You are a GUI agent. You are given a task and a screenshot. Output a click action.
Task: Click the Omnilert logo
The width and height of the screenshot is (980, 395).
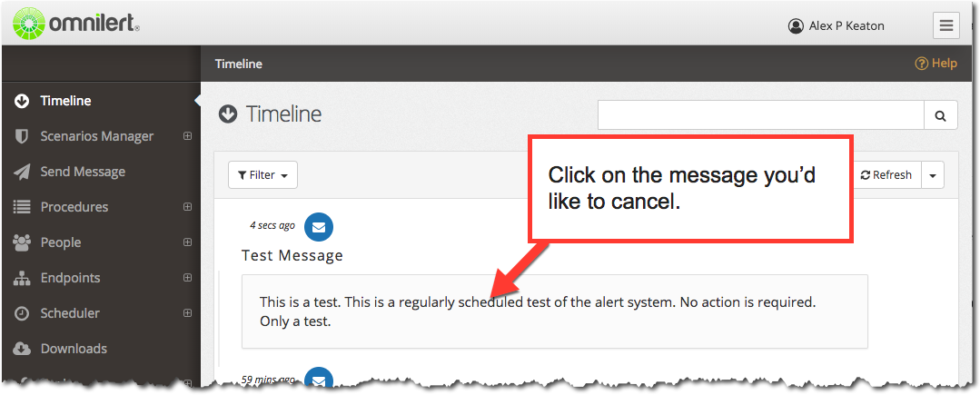tap(76, 24)
